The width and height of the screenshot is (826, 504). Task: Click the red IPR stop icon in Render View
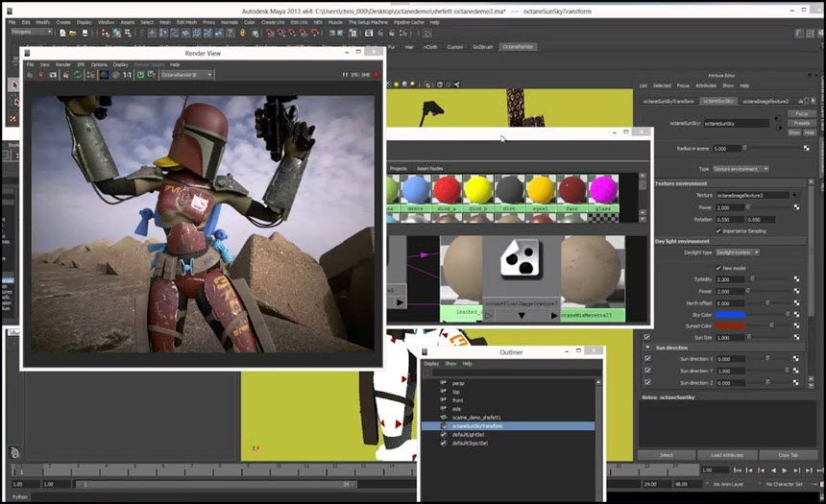377,75
